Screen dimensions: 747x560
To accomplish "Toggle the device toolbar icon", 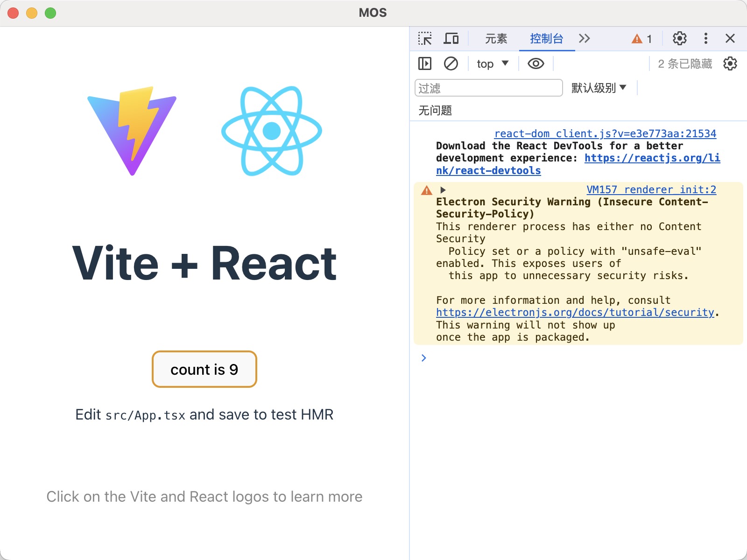I will 451,38.
